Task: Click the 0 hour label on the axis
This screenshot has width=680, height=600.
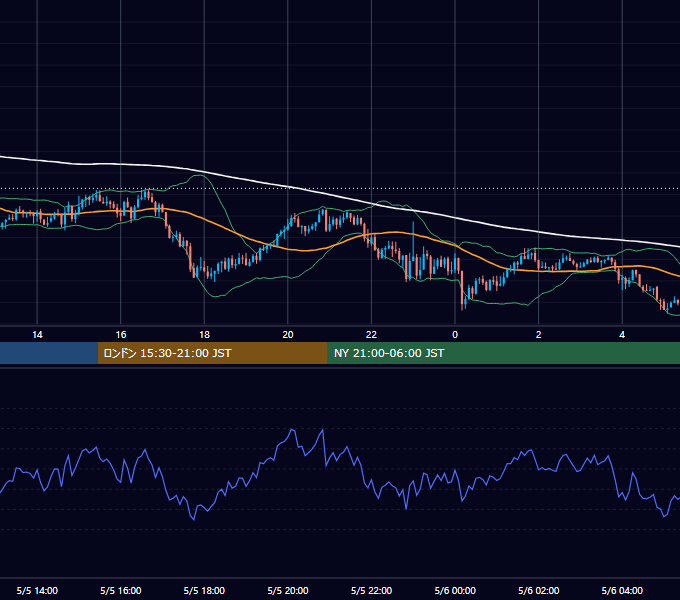Action: coord(455,335)
